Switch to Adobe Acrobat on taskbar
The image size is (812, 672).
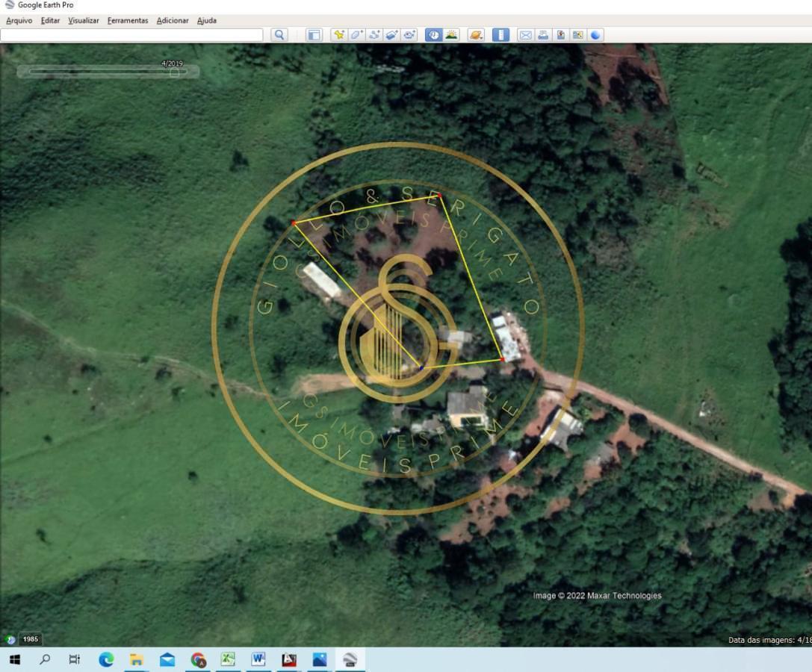point(289,659)
